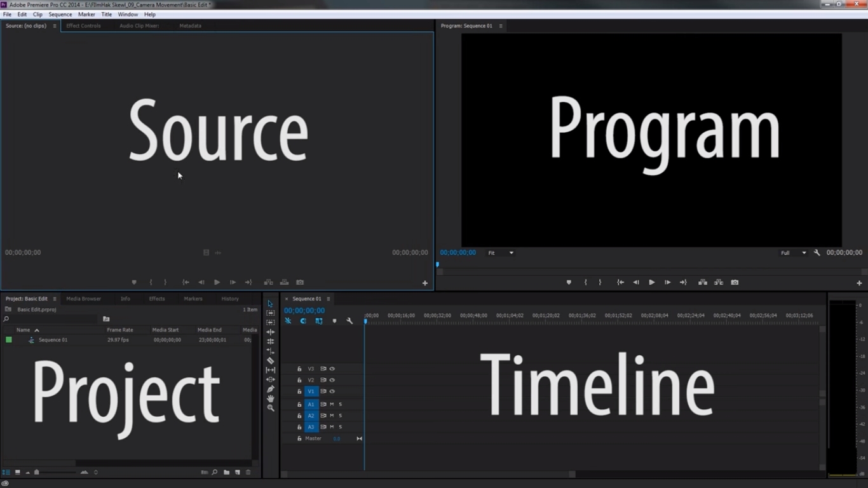This screenshot has height=488, width=868.
Task: Click the Export Frame camera icon in Program monitor
Action: (735, 281)
